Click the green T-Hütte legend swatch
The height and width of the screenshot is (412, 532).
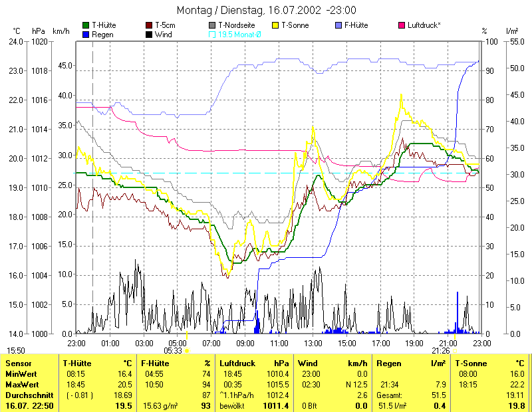(x=86, y=25)
